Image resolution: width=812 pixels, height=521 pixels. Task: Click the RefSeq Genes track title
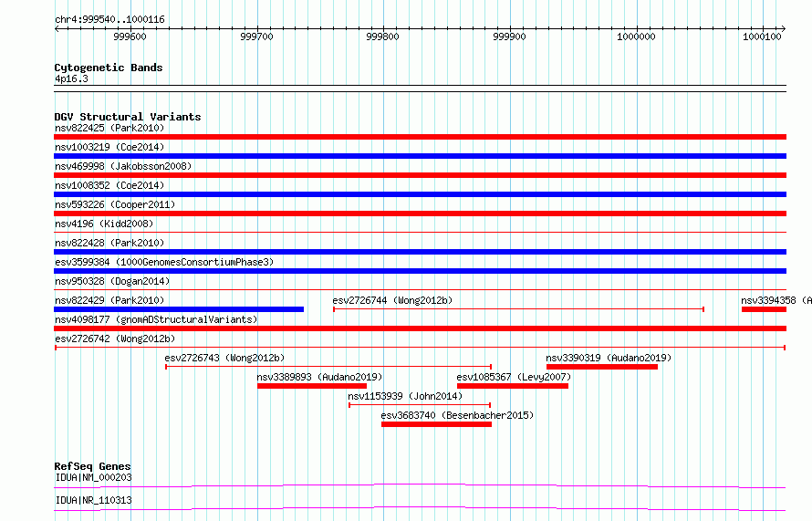pos(92,466)
